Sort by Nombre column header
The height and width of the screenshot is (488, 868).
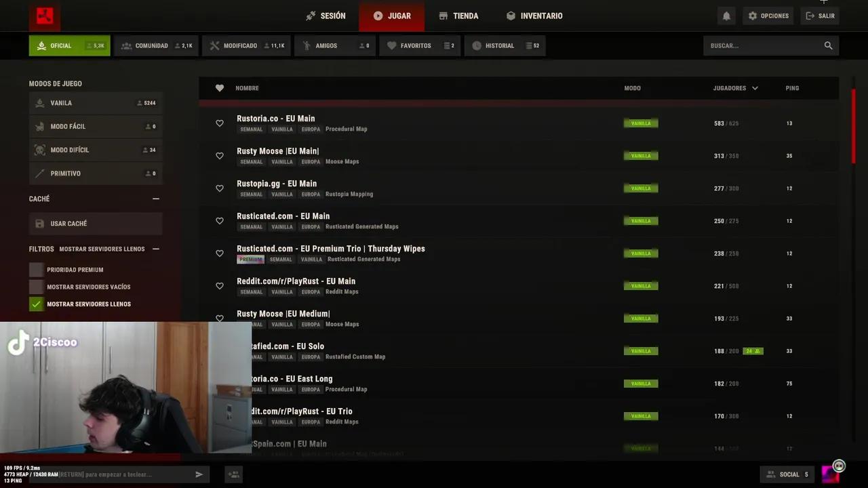point(247,88)
